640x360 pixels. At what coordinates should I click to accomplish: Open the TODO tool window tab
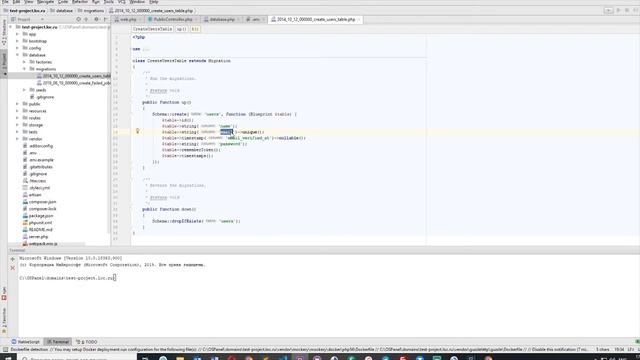87,342
